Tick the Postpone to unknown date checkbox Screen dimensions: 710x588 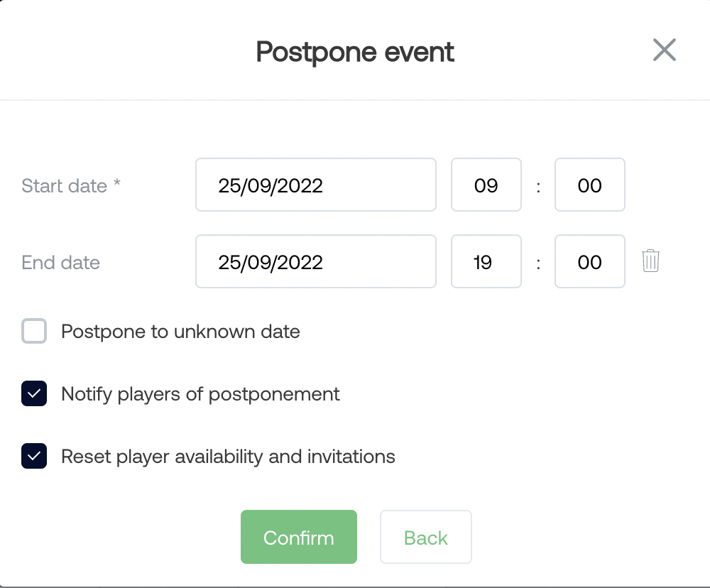(x=34, y=331)
